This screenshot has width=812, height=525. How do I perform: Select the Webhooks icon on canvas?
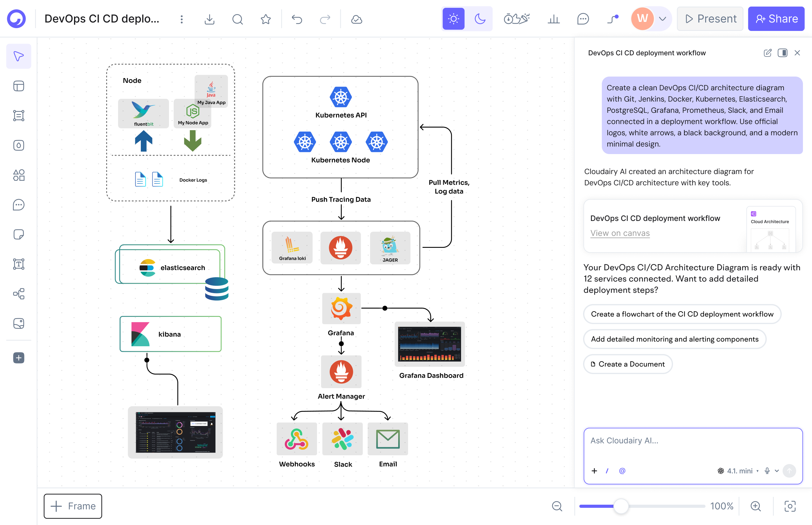click(297, 439)
